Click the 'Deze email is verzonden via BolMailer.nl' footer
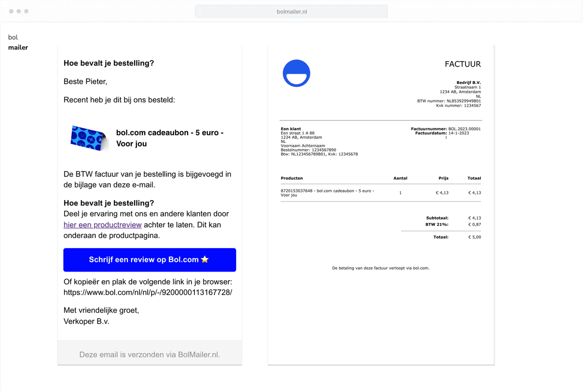 coord(149,354)
